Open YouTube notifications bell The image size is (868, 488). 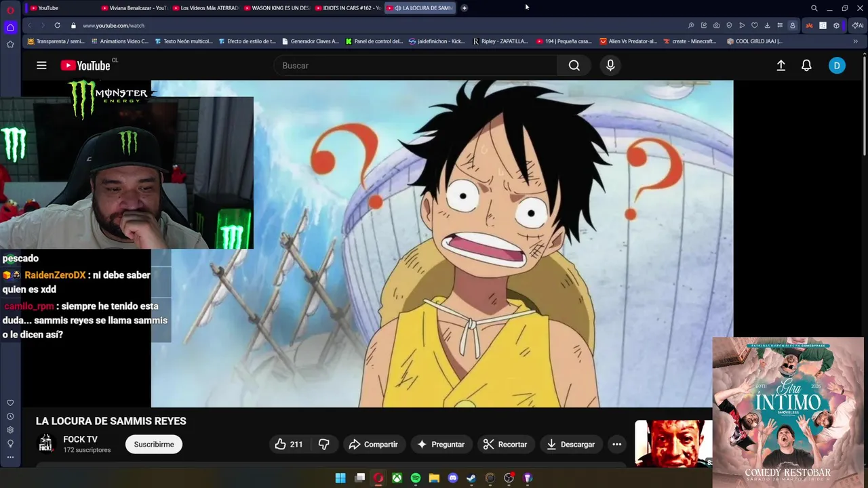(x=806, y=65)
